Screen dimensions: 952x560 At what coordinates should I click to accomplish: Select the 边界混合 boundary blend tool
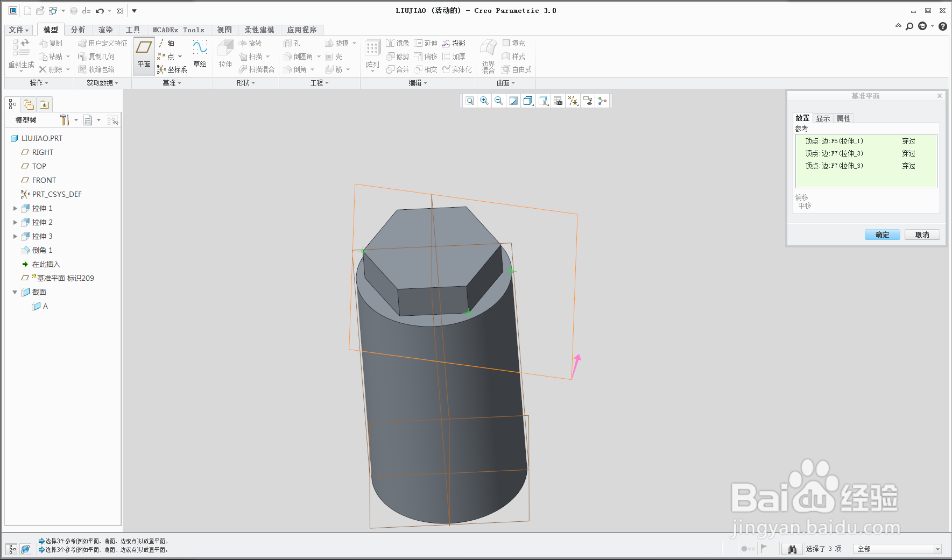(x=488, y=56)
